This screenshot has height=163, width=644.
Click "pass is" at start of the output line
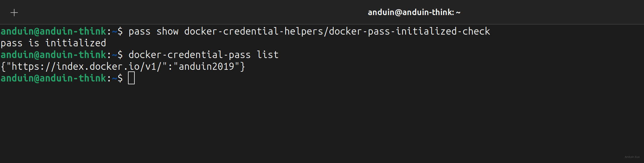20,43
